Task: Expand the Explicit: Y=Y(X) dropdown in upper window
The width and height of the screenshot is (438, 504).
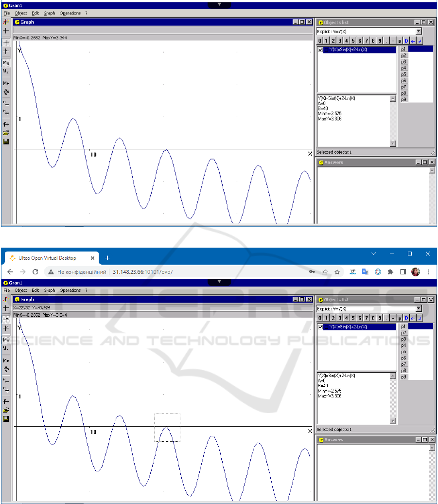Action: (419, 31)
